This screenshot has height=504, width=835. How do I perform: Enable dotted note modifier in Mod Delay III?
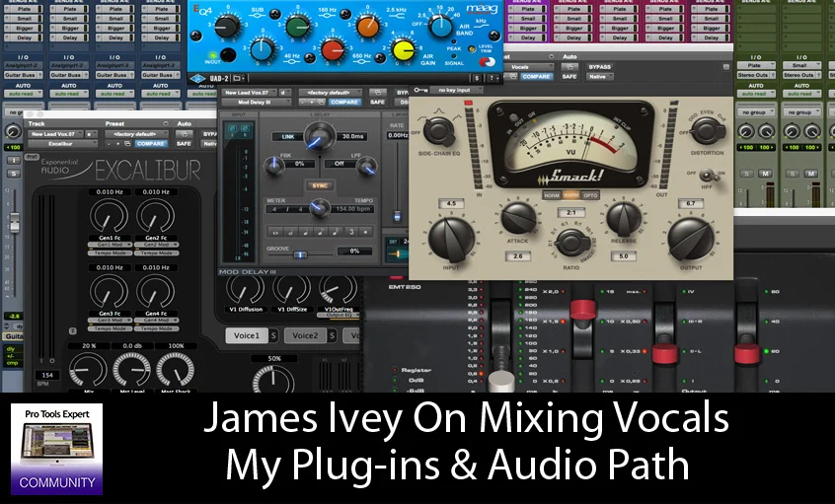[366, 232]
